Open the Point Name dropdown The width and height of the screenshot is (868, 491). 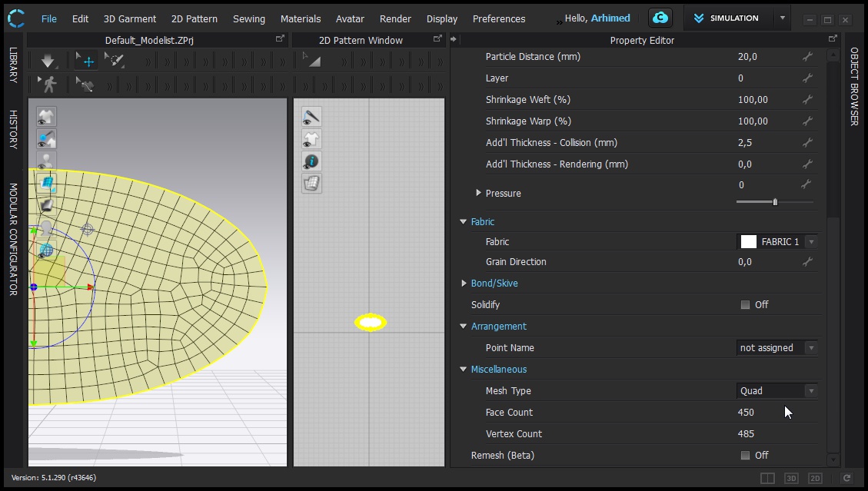click(x=777, y=348)
